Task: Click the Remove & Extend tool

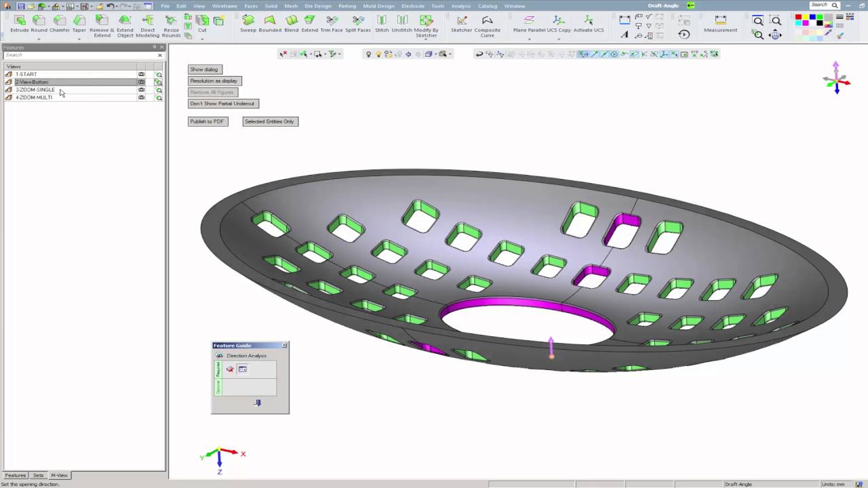Action: pyautogui.click(x=102, y=26)
